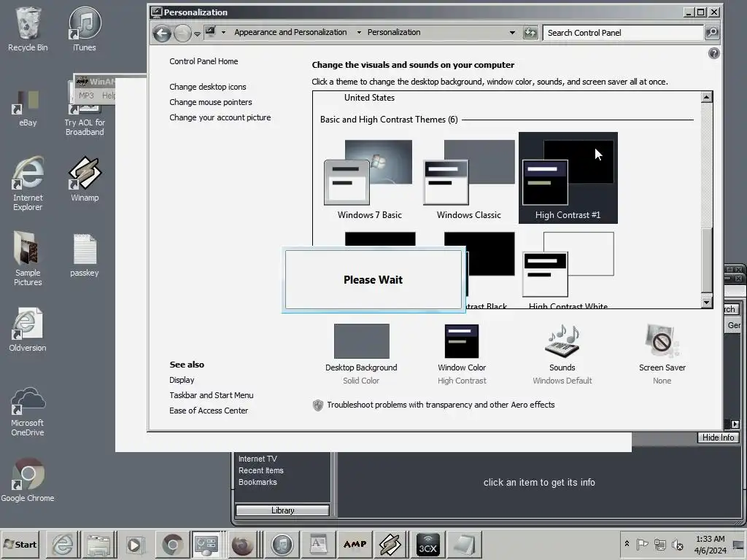Open Internet Explorer in the taskbar

(x=63, y=544)
